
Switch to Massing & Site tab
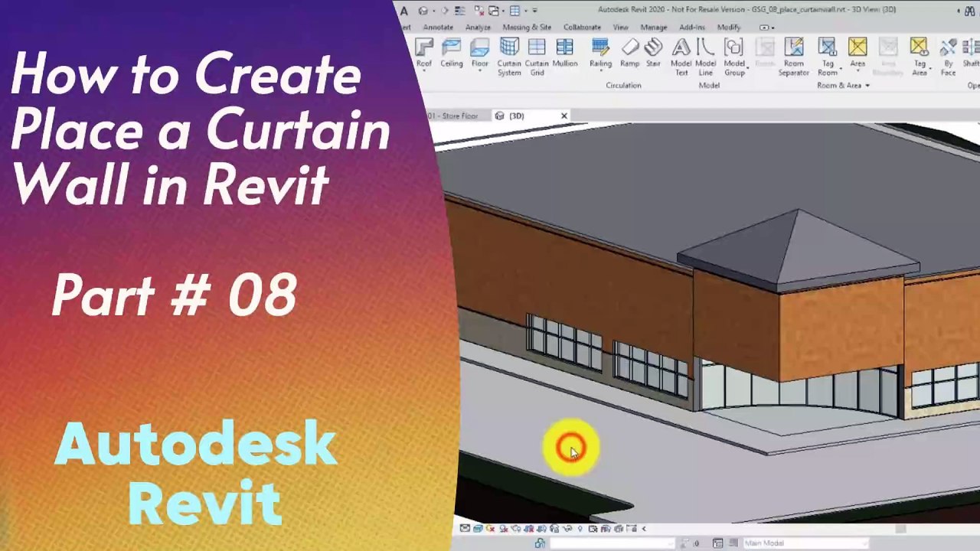527,28
